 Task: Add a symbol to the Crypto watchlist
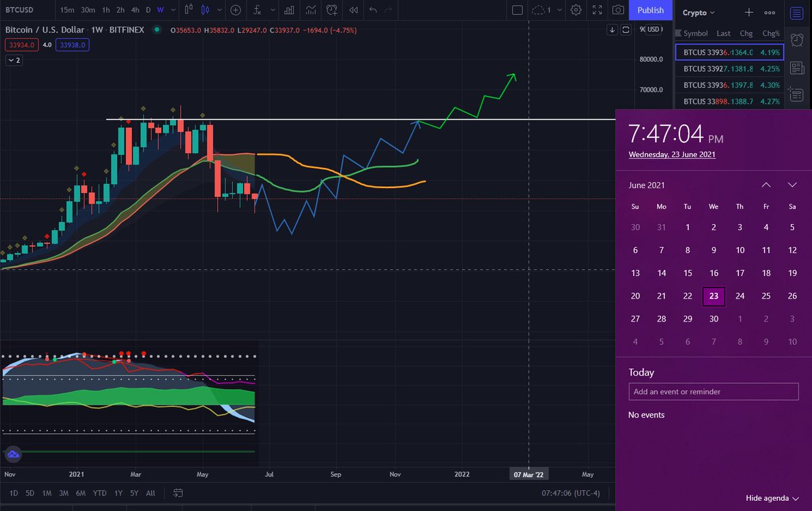click(x=749, y=12)
